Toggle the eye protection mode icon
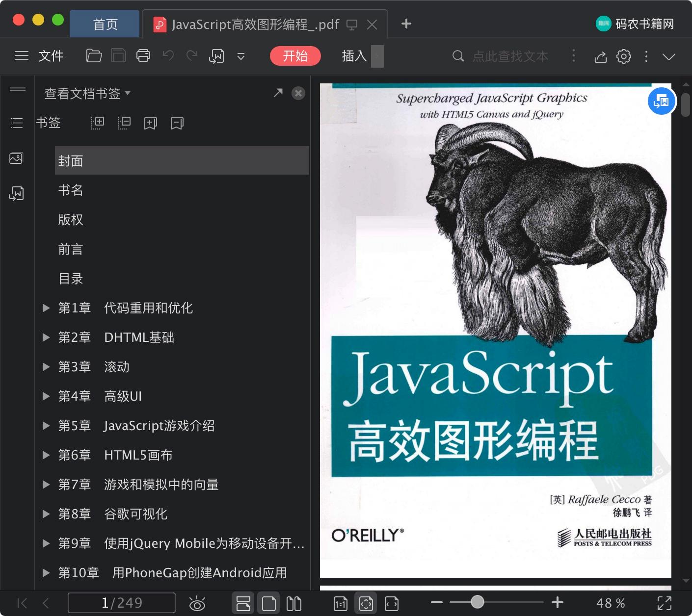The image size is (692, 616). pos(197,604)
